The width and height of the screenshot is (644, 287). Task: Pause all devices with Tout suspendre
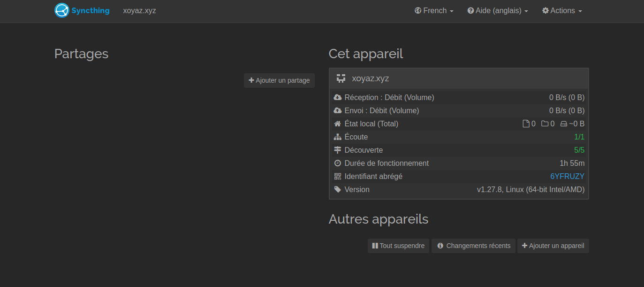(398, 246)
